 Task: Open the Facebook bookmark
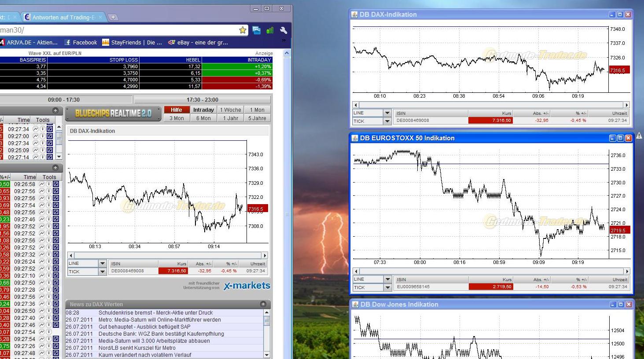(x=81, y=43)
